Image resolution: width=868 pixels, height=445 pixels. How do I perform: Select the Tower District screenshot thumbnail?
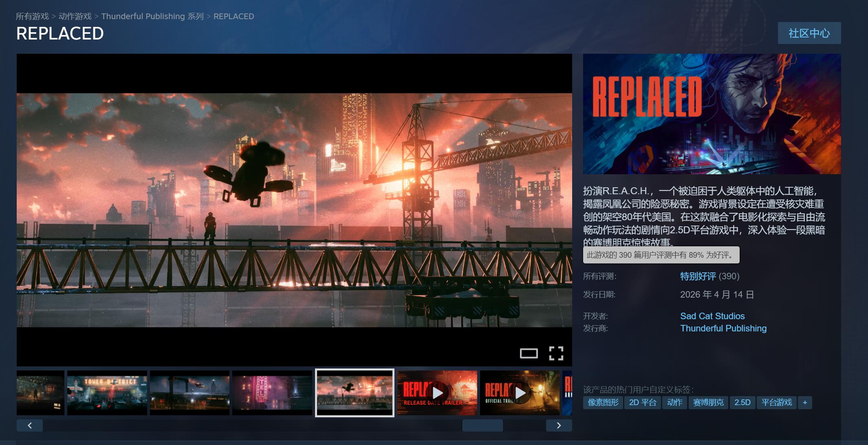[x=107, y=393]
